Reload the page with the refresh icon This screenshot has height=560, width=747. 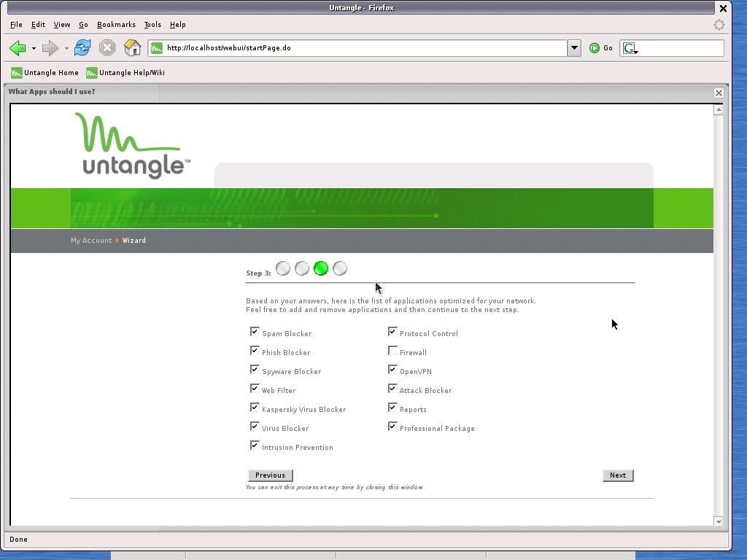tap(82, 47)
